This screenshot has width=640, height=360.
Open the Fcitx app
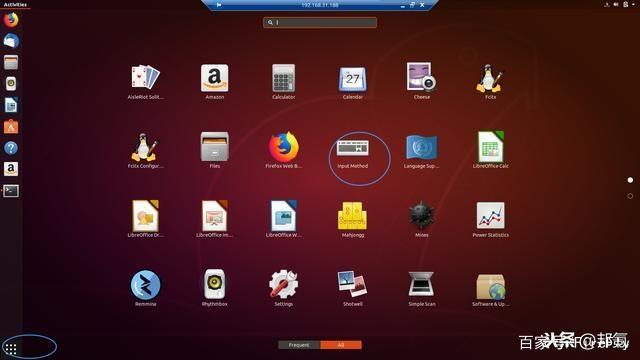click(x=491, y=82)
